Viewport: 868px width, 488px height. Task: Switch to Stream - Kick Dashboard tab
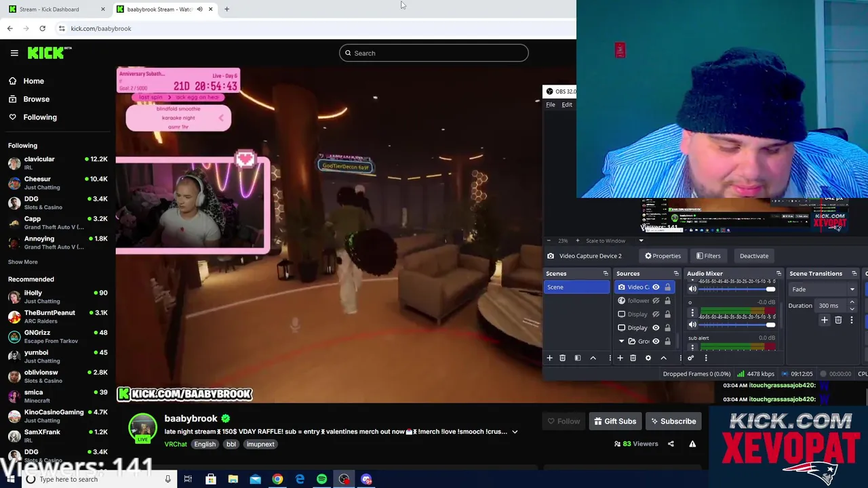(x=57, y=9)
